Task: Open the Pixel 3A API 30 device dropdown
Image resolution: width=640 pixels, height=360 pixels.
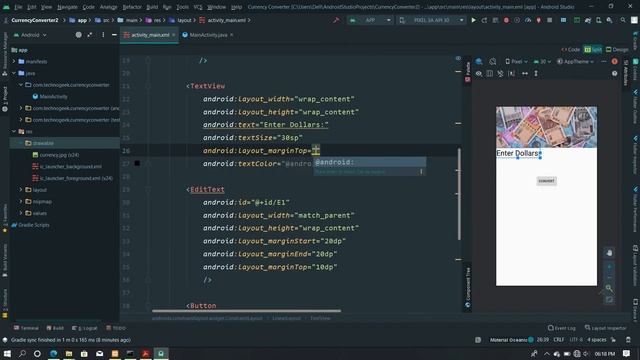Action: pos(432,20)
